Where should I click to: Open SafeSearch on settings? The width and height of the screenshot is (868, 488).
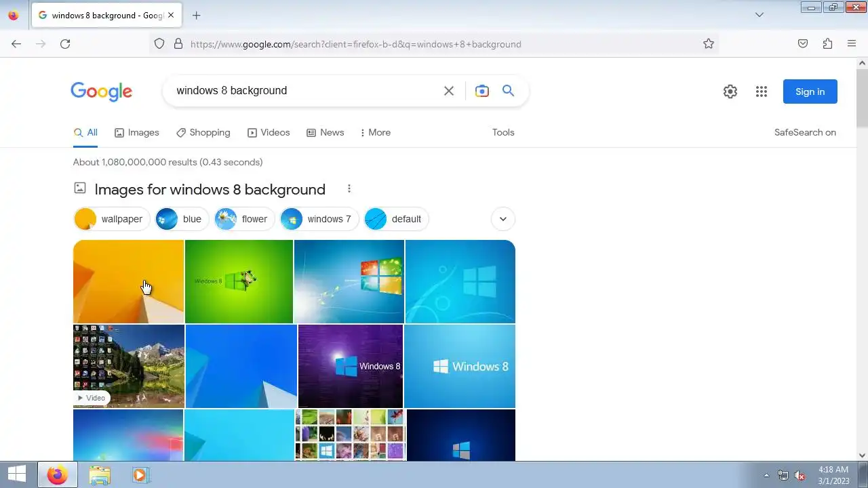coord(805,133)
